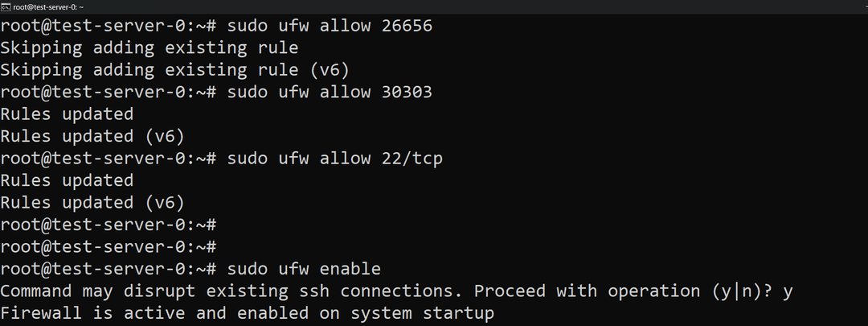This screenshot has width=868, height=326.
Task: Click the 'Firewall is active and enabled' line
Action: point(247,312)
